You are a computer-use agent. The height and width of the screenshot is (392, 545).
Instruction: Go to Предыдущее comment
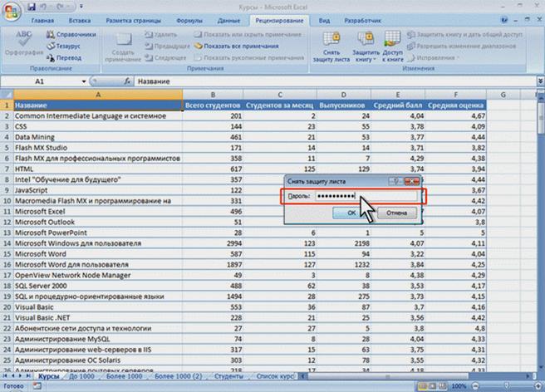pos(167,46)
